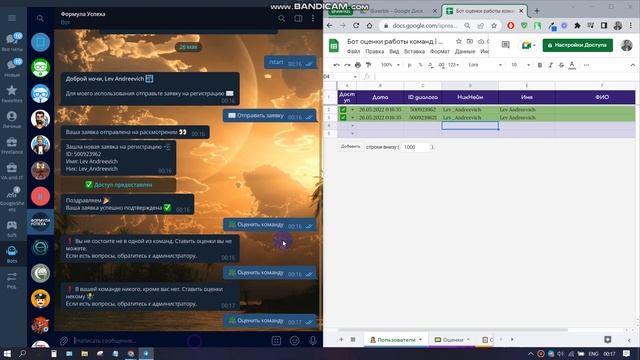The height and width of the screenshot is (360, 640).
Task: Uncheck the access checkbox in row 3
Action: tap(343, 118)
